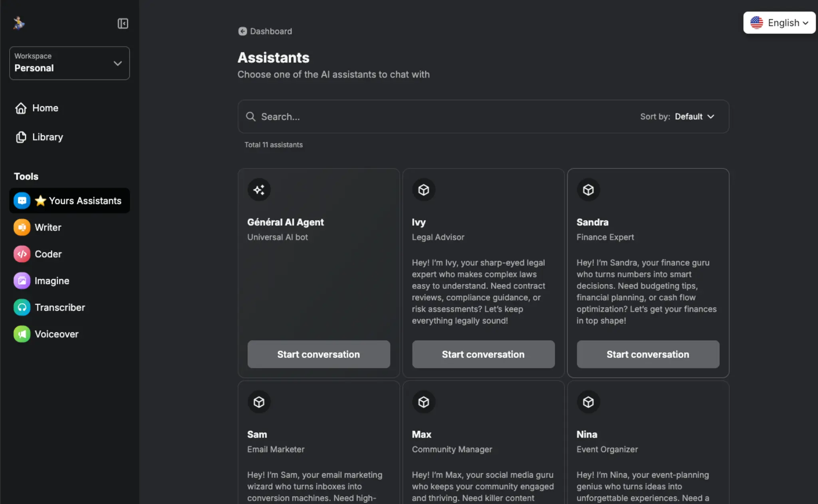Select the Writer tool in the sidebar

point(47,227)
